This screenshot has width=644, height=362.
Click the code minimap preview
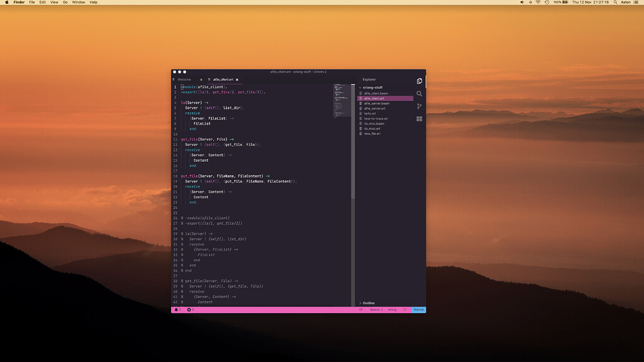pos(341,101)
